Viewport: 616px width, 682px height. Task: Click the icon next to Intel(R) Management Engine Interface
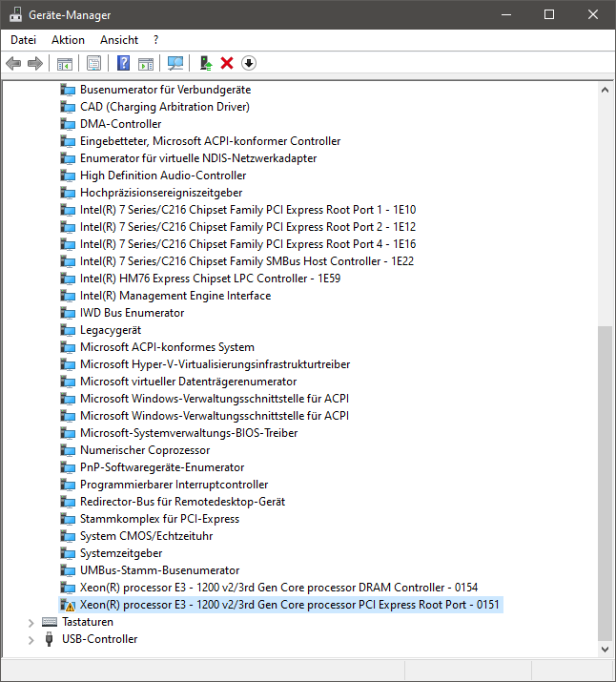click(x=68, y=296)
